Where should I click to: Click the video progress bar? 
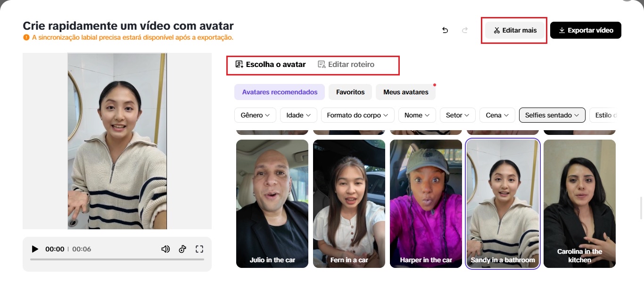tap(117, 259)
